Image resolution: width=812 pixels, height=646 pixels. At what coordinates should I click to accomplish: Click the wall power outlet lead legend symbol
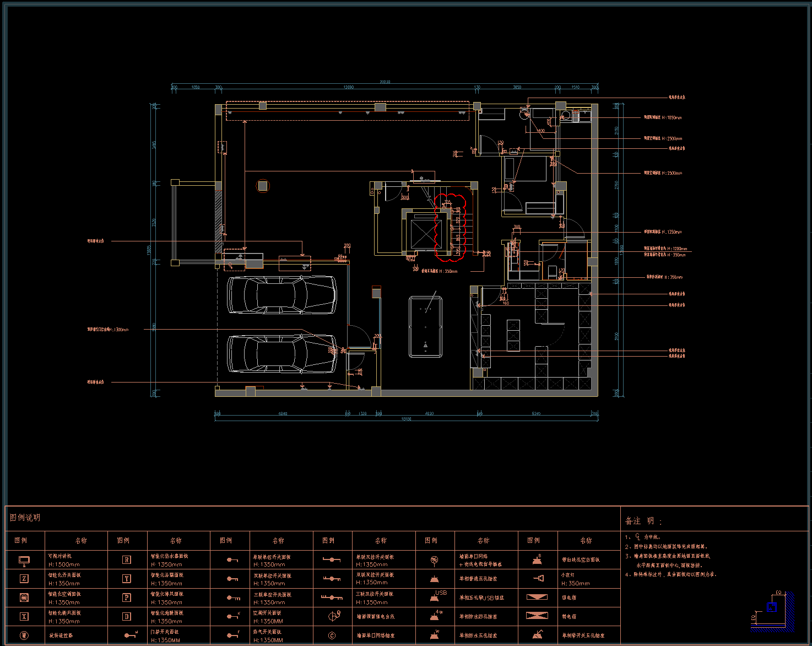tap(333, 616)
